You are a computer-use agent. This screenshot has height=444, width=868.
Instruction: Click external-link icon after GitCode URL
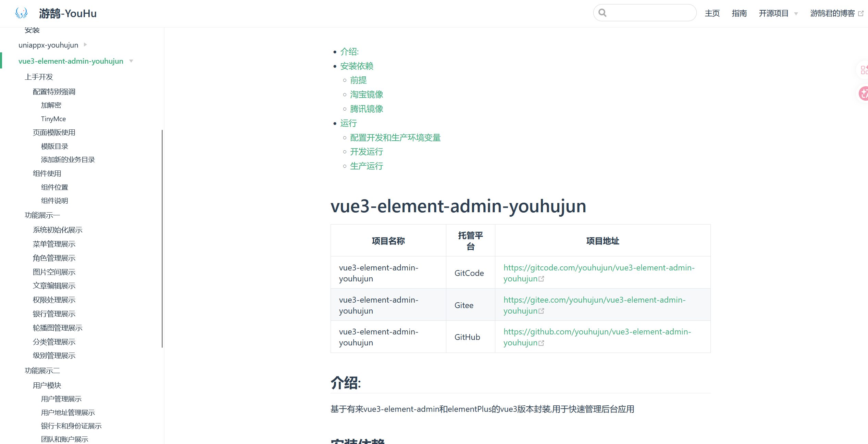pos(541,279)
